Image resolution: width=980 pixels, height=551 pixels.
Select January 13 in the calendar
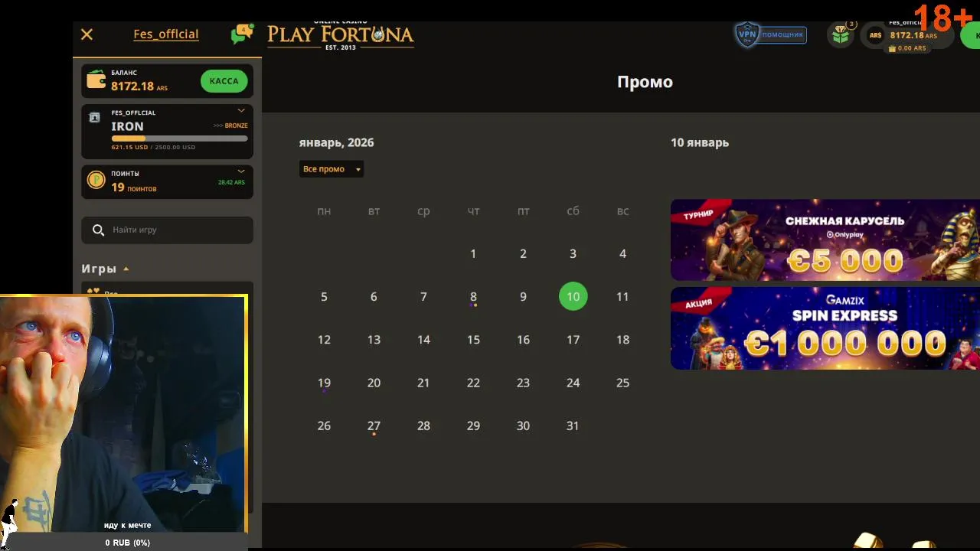pos(374,339)
